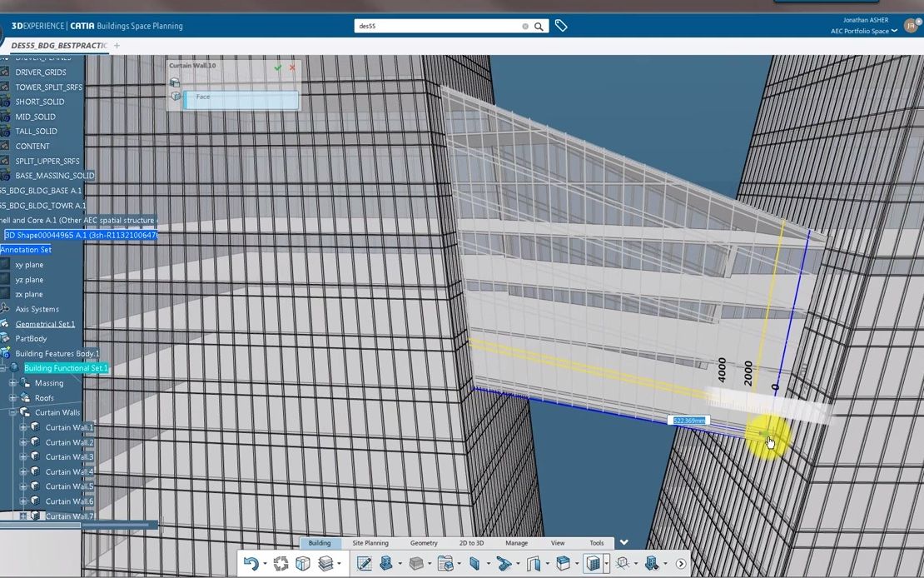The image size is (924, 578).
Task: Click the blue building with gear icon
Action: (x=652, y=564)
